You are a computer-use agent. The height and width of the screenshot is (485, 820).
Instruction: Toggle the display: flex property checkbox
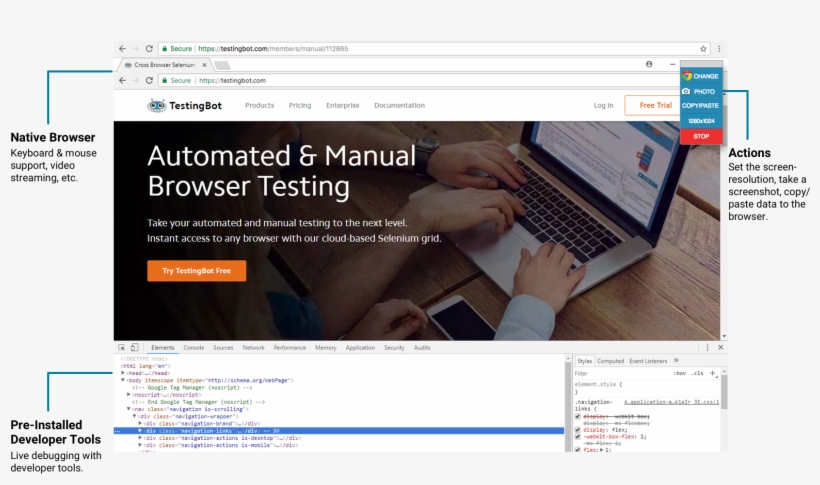pos(578,430)
